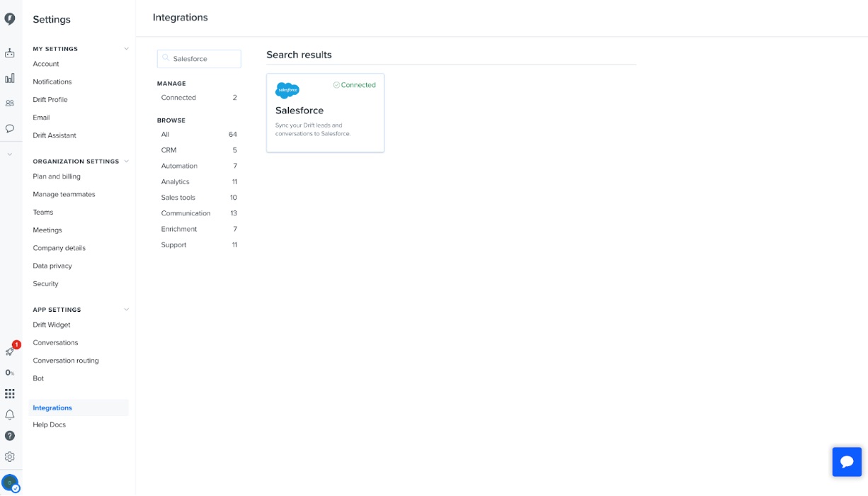Collapse the App Settings section
The width and height of the screenshot is (868, 496).
127,310
